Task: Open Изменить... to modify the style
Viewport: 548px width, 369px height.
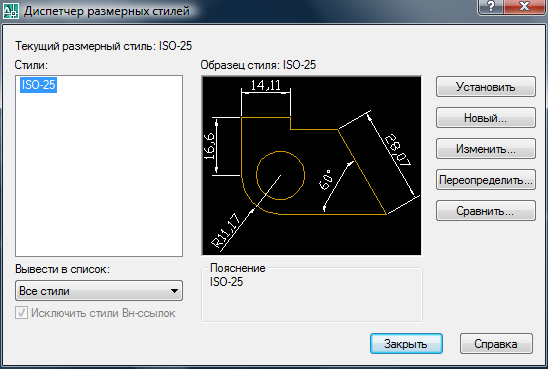Action: coord(485,149)
